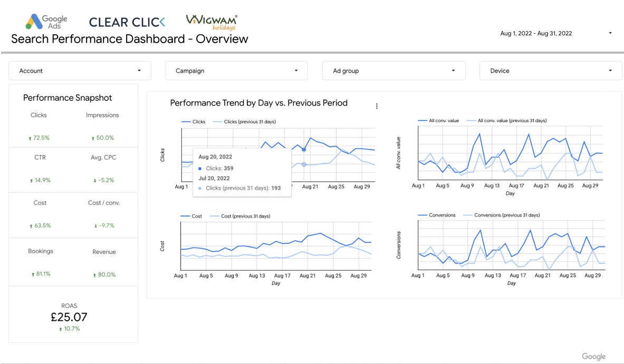Expand the Device filter dropdown
624x364 pixels.
click(x=551, y=71)
